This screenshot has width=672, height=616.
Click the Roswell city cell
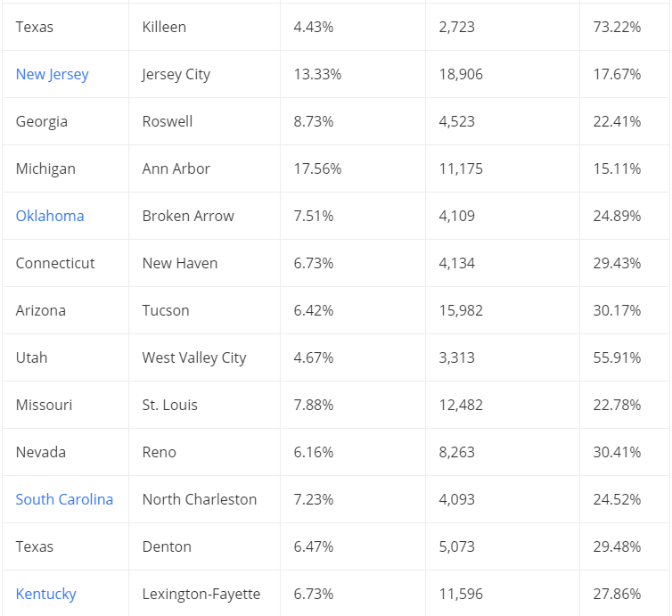point(167,121)
